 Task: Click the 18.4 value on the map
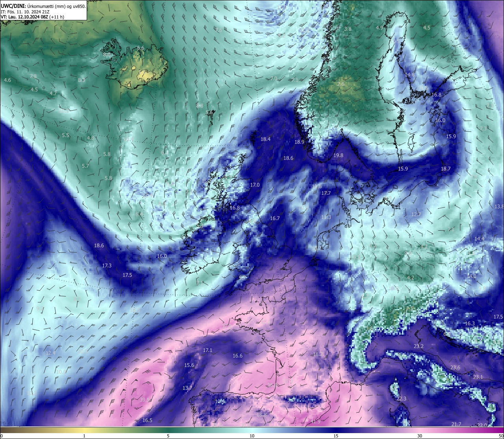pos(266,139)
